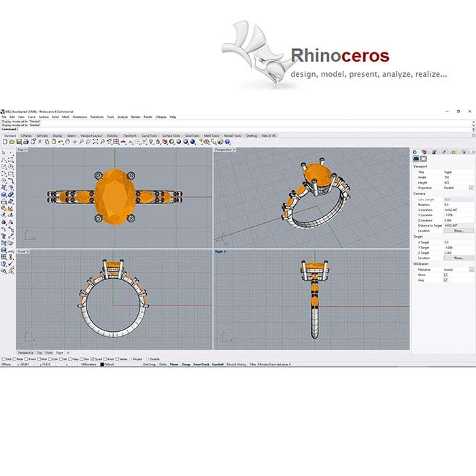This screenshot has width=476, height=476.
Task: Toggle the Wallpaper Show checkbox
Action: 445,275
